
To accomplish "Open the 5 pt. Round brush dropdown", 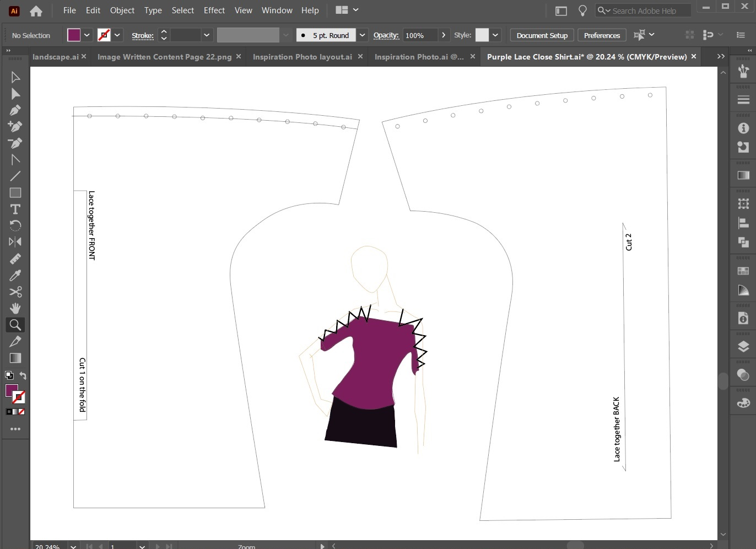I will [362, 35].
